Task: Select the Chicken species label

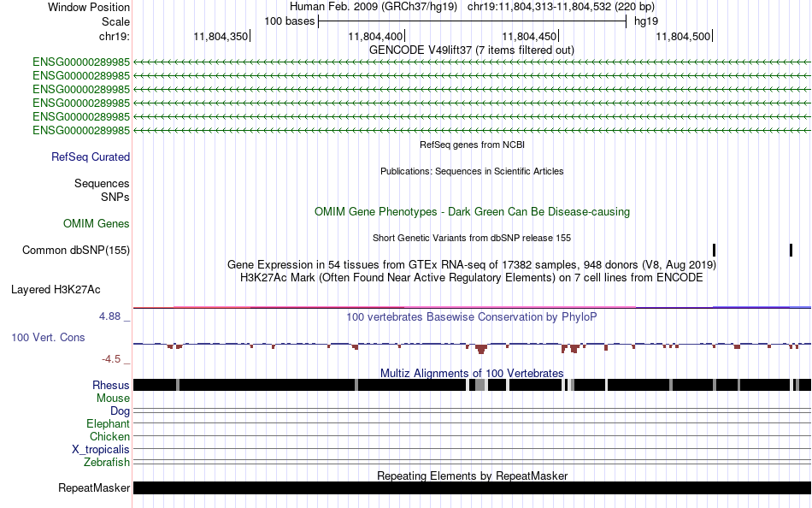Action: [109, 436]
